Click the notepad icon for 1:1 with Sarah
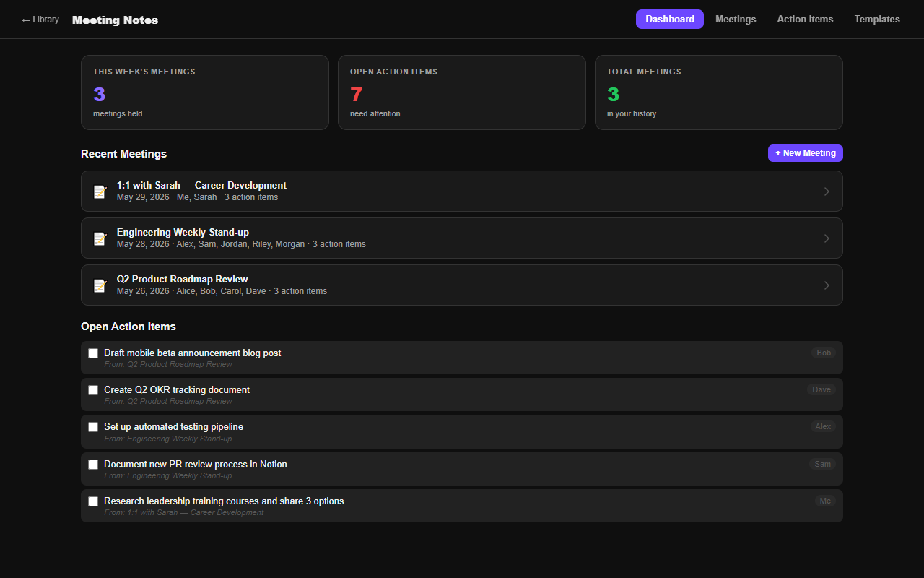The width and height of the screenshot is (924, 578). coord(100,191)
